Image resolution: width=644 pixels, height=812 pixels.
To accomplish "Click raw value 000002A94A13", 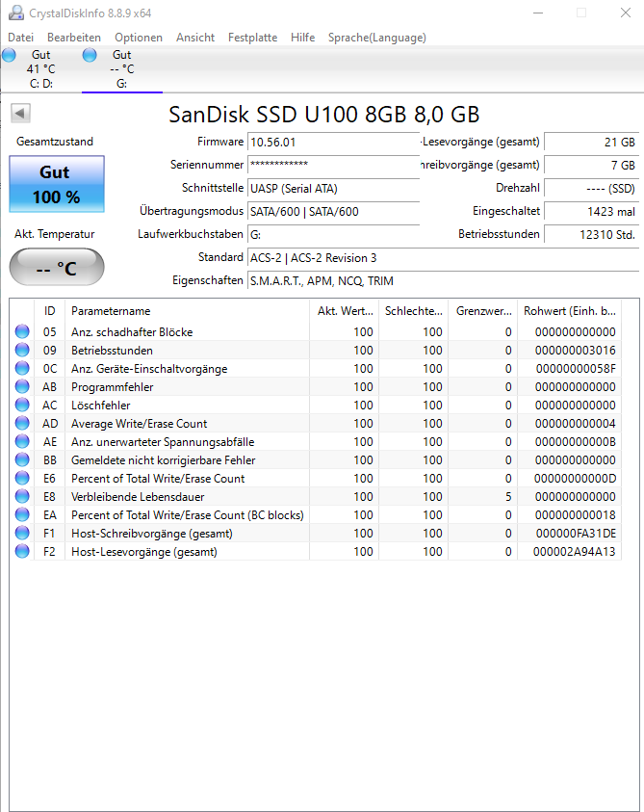I will coord(575,552).
